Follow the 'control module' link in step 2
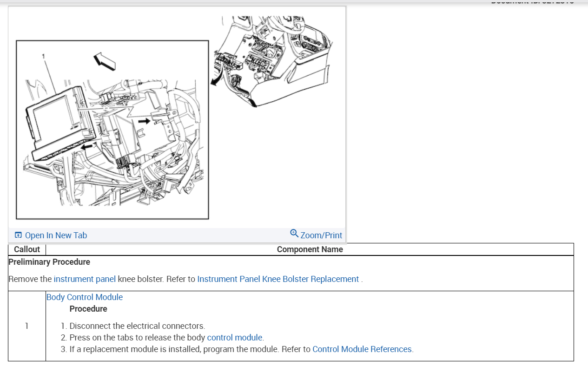This screenshot has width=588, height=379. 235,338
